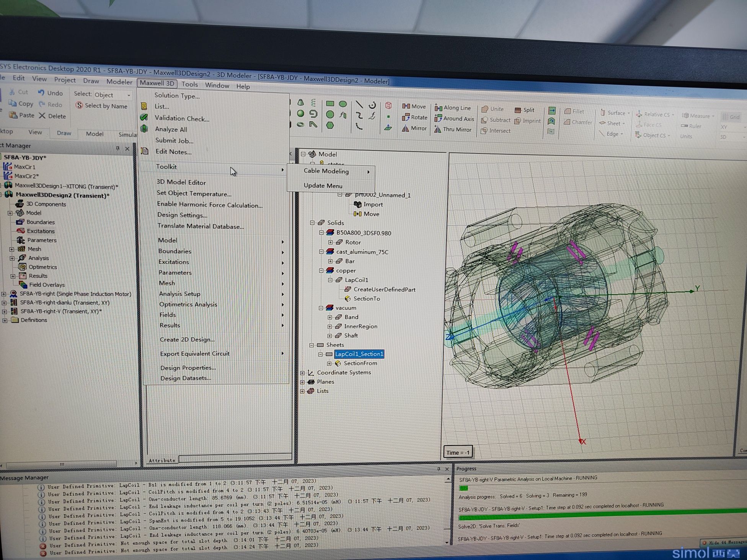Duplicate Around Axis
The width and height of the screenshot is (747, 560).
454,119
